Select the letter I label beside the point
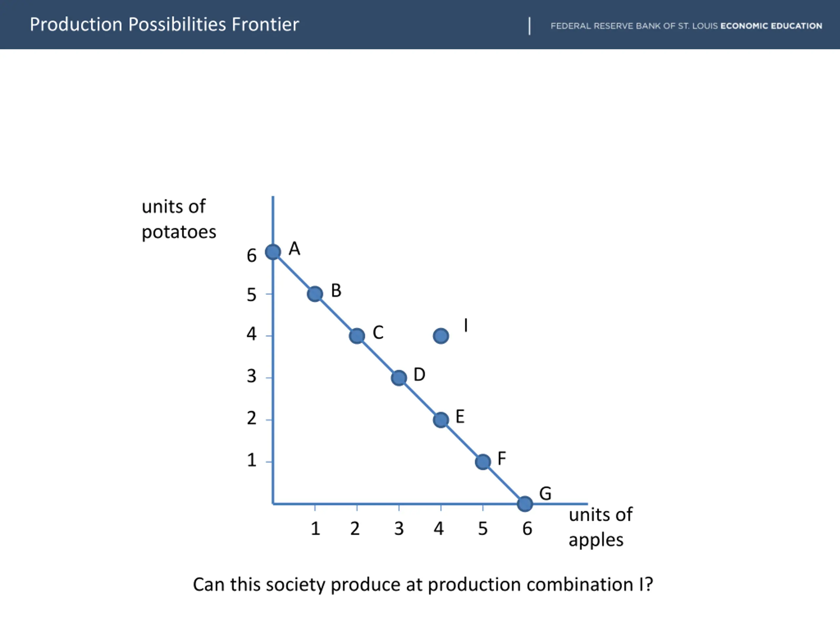Image resolution: width=840 pixels, height=630 pixels. 466,325
